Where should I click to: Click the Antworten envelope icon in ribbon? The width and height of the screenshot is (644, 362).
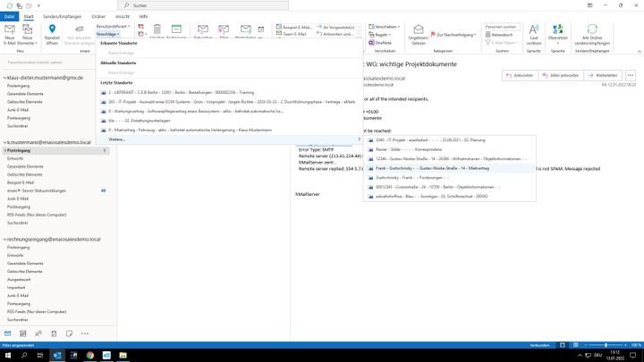tap(202, 29)
